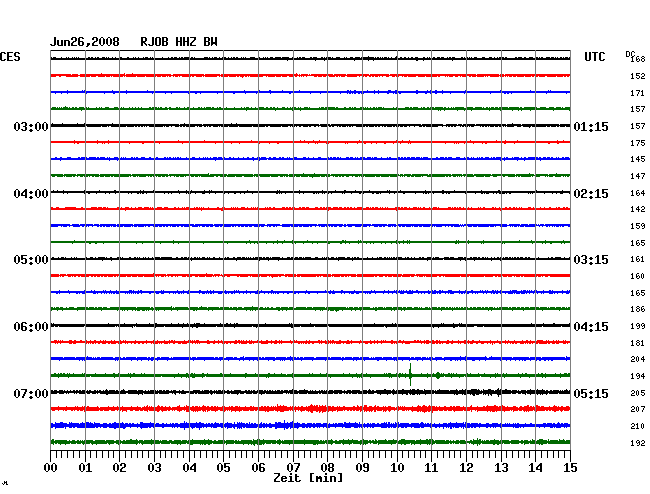The width and height of the screenshot is (650, 494).
Task: Click the UTC column header
Action: 594,57
